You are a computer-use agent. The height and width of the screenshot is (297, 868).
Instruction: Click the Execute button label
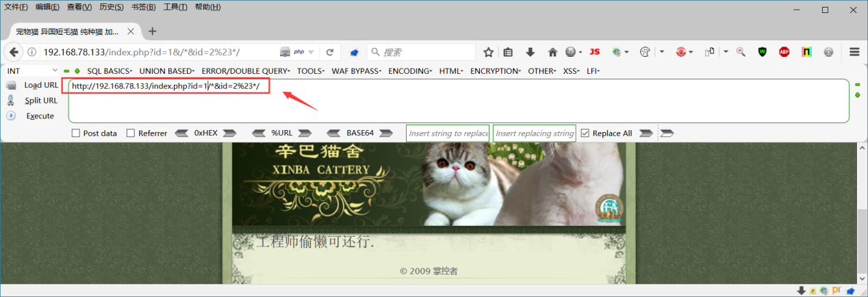[40, 116]
